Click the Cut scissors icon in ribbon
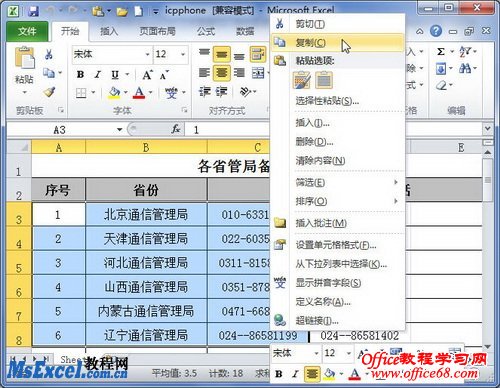Viewport: 500px width, 388px height. (49, 54)
